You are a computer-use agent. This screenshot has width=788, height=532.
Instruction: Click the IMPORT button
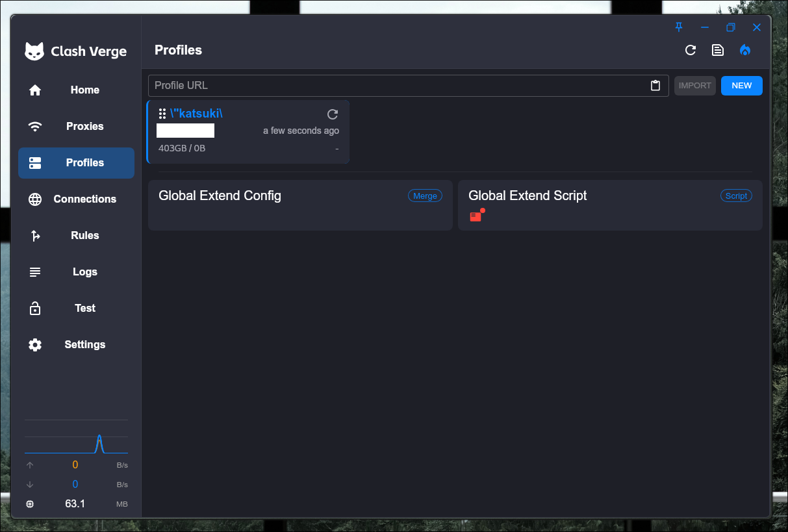coord(694,86)
